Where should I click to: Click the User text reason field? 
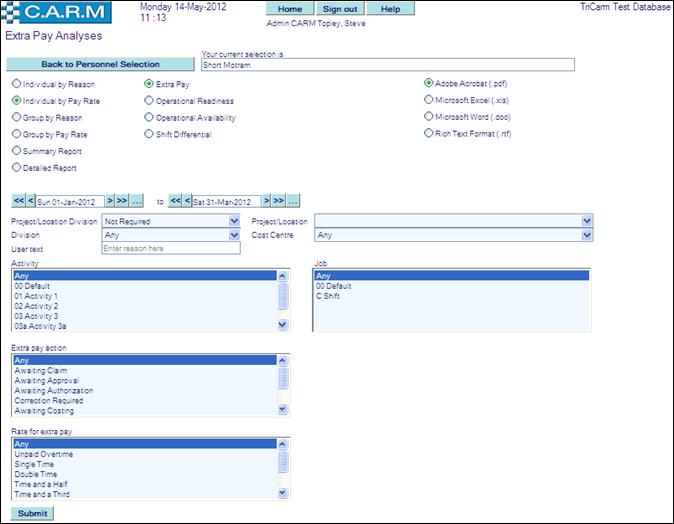170,248
